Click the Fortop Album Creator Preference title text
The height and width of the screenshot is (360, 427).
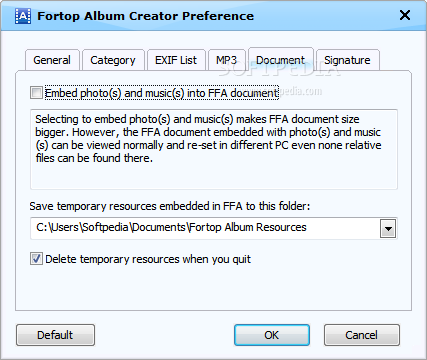[x=145, y=16]
